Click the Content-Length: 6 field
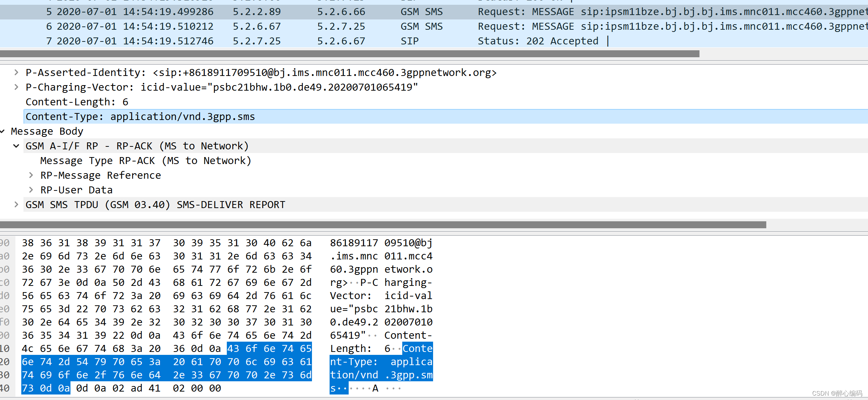Viewport: 868px width, 400px height. pyautogui.click(x=77, y=102)
